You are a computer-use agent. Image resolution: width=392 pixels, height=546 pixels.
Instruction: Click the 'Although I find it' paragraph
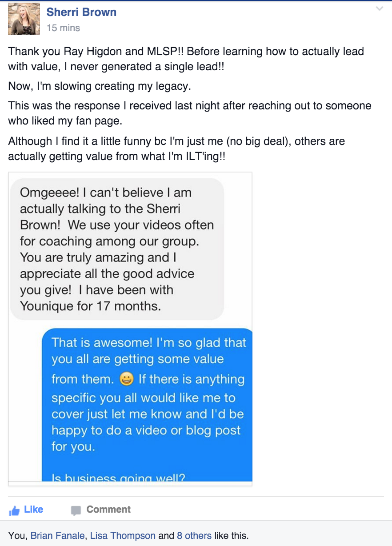(x=176, y=149)
